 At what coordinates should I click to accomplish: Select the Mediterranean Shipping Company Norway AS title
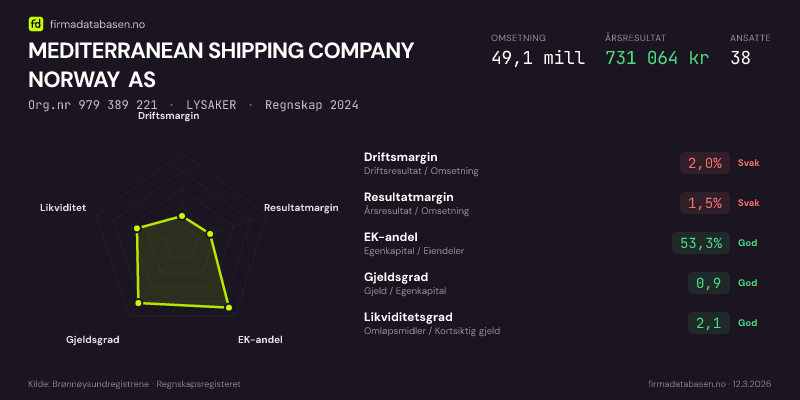(x=221, y=64)
